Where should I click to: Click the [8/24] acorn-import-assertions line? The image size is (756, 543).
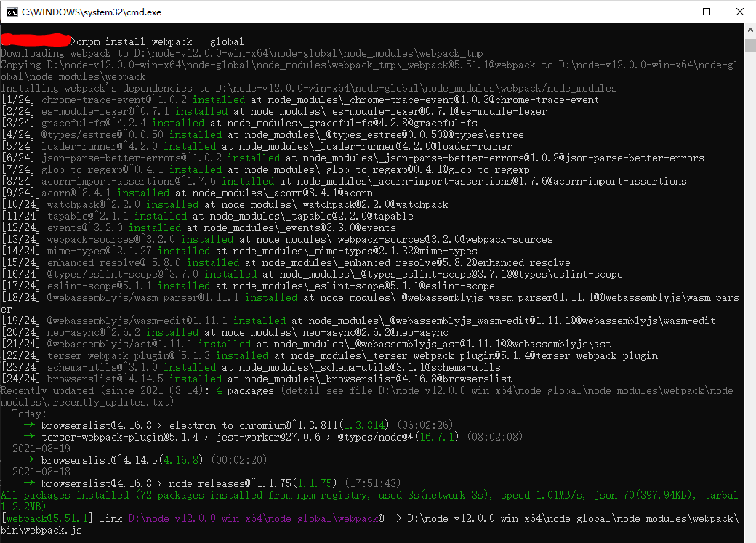[345, 181]
